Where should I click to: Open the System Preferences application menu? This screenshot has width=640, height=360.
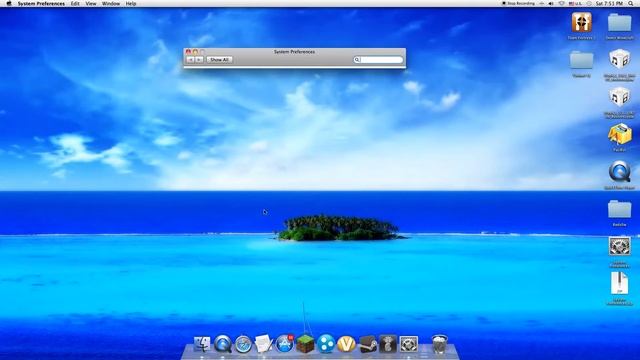[x=41, y=3]
